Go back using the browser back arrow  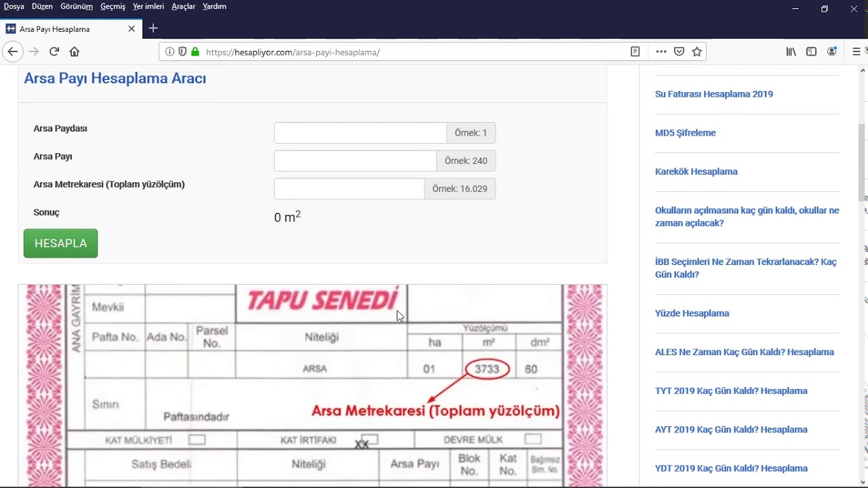[x=12, y=52]
